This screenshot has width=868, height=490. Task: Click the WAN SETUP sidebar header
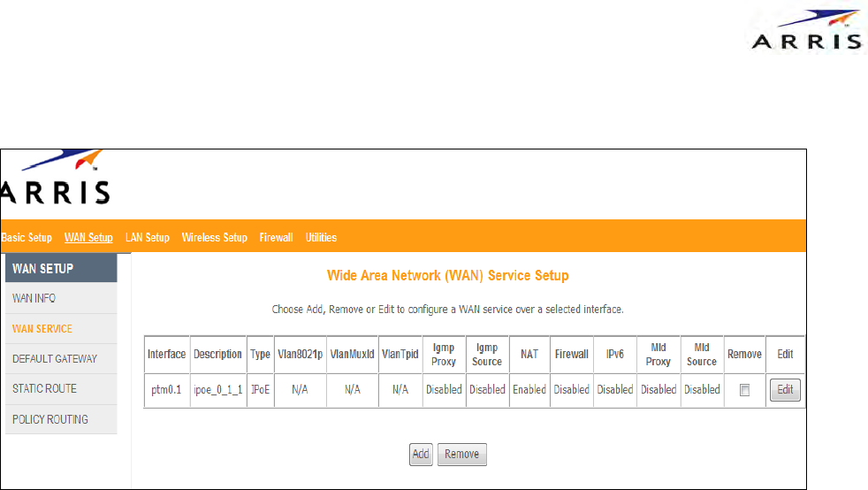point(61,269)
